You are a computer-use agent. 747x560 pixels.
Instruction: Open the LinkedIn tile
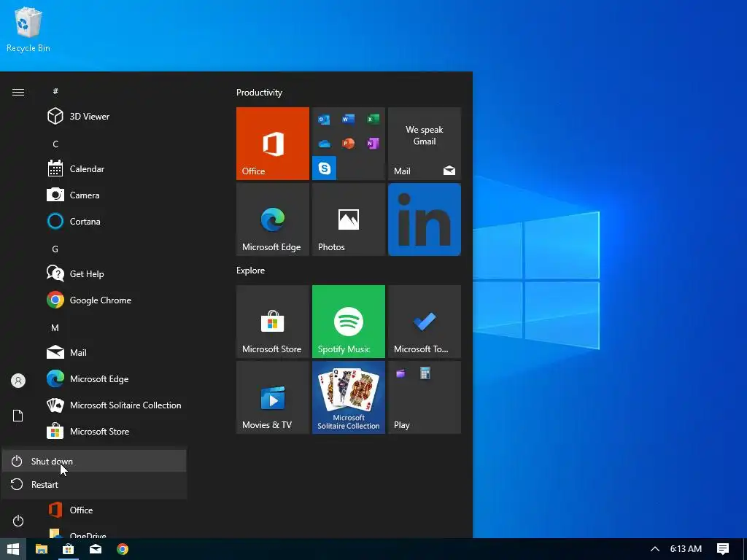[425, 219]
